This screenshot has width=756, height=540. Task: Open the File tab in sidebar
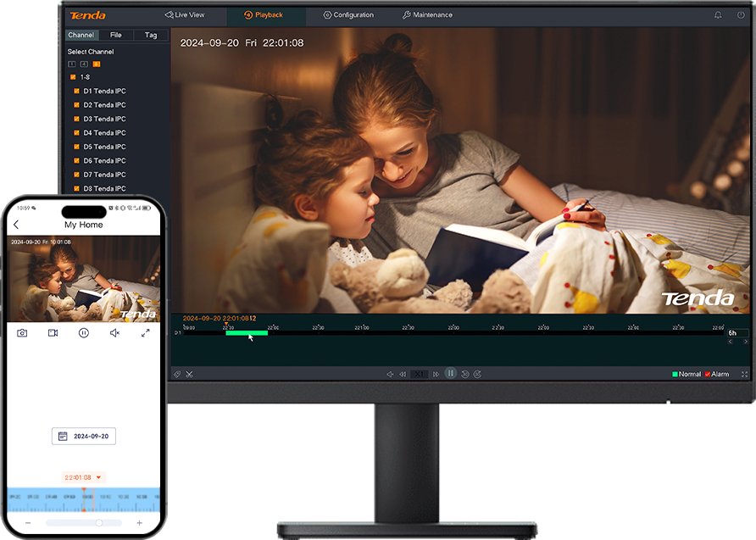pos(116,35)
